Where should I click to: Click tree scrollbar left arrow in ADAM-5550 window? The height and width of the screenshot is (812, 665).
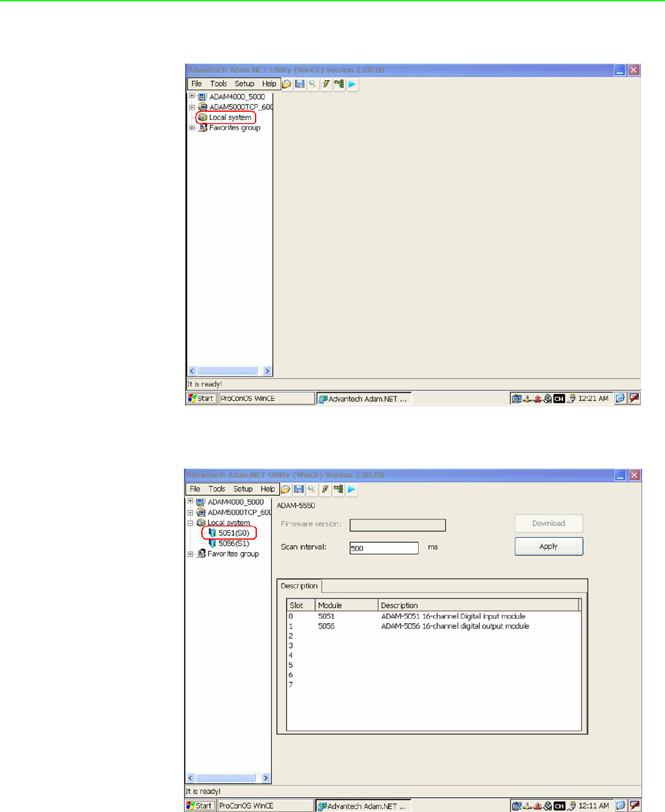click(x=191, y=778)
